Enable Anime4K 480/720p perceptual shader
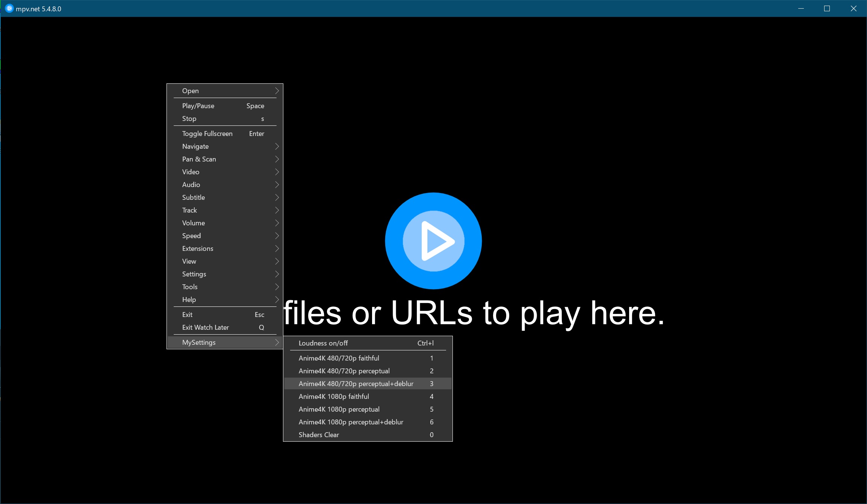The width and height of the screenshot is (867, 504). pyautogui.click(x=344, y=371)
